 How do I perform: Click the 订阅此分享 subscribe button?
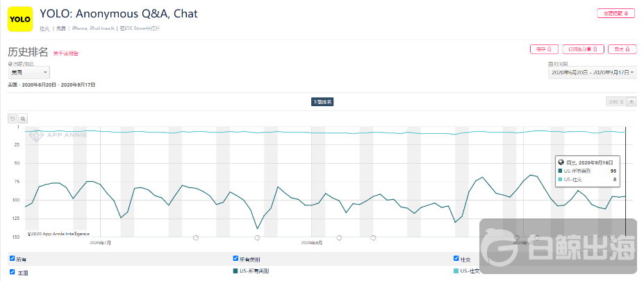coord(582,49)
